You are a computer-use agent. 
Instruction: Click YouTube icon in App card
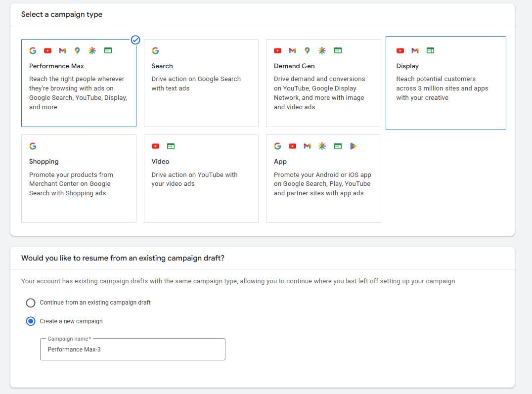pos(293,146)
